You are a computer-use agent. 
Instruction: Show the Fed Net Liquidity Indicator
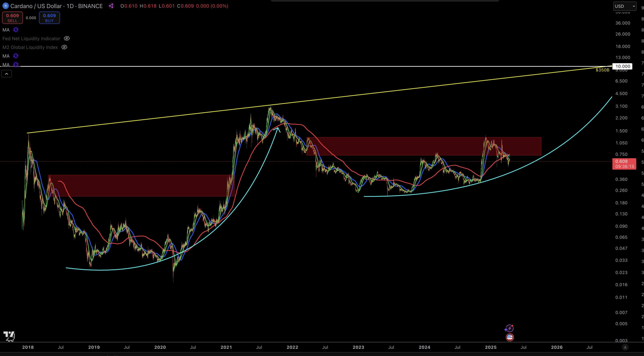click(67, 39)
